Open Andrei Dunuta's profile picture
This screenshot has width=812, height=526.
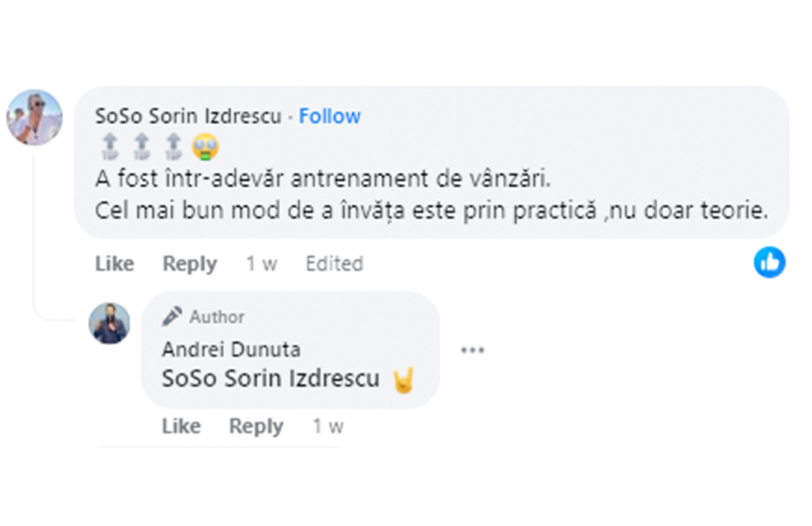click(110, 324)
